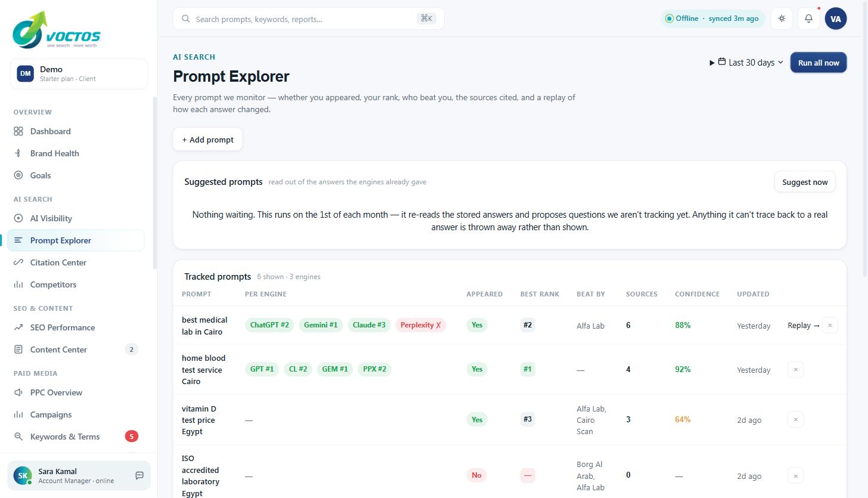
Task: Click the Beat By column header
Action: [591, 294]
